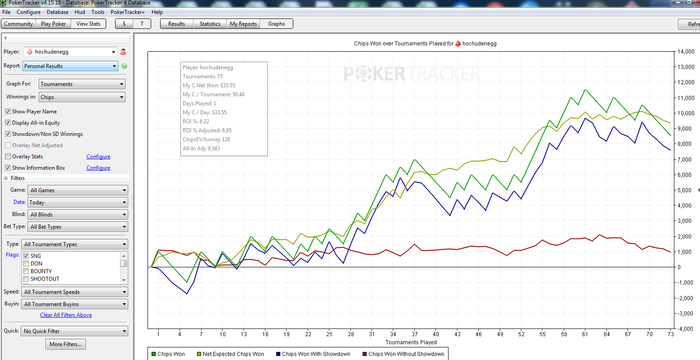Click the blue Flags label

pyautogui.click(x=12, y=255)
